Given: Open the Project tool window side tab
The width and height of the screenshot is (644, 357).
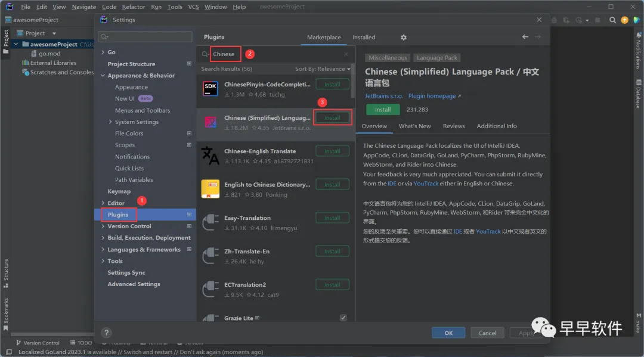Looking at the screenshot, I should (x=6, y=41).
